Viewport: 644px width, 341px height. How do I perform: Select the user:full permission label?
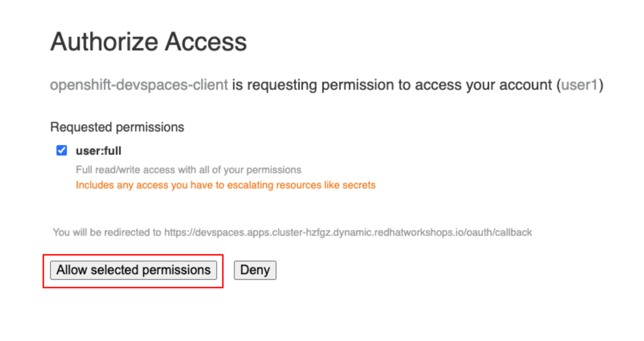tap(98, 151)
